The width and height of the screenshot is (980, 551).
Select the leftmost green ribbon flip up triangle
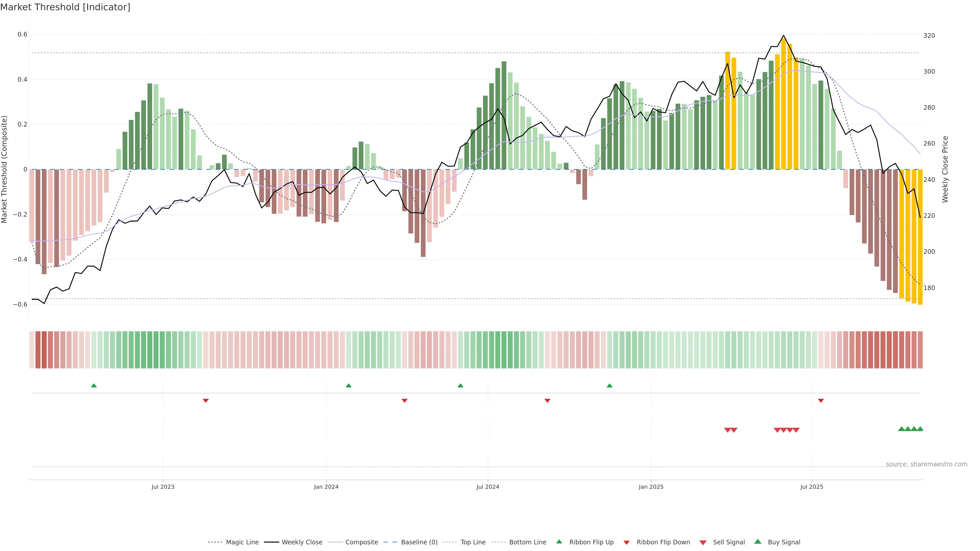[x=94, y=386]
